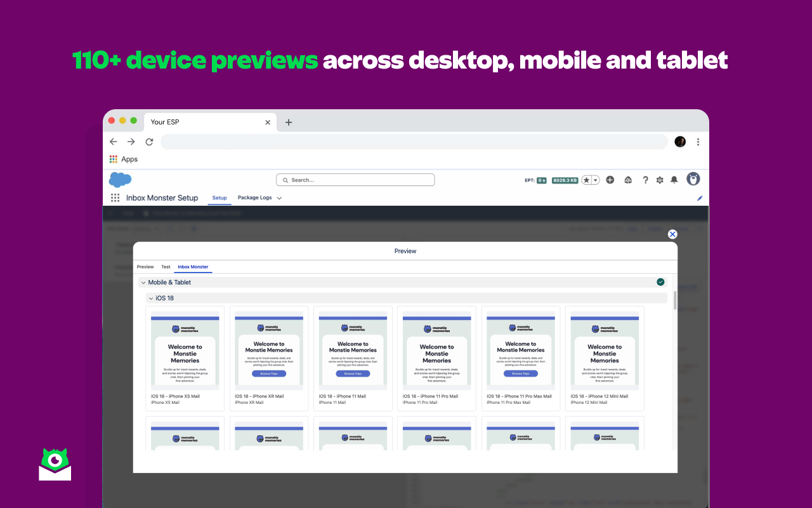
Task: Click the favorites star icon
Action: coord(587,180)
